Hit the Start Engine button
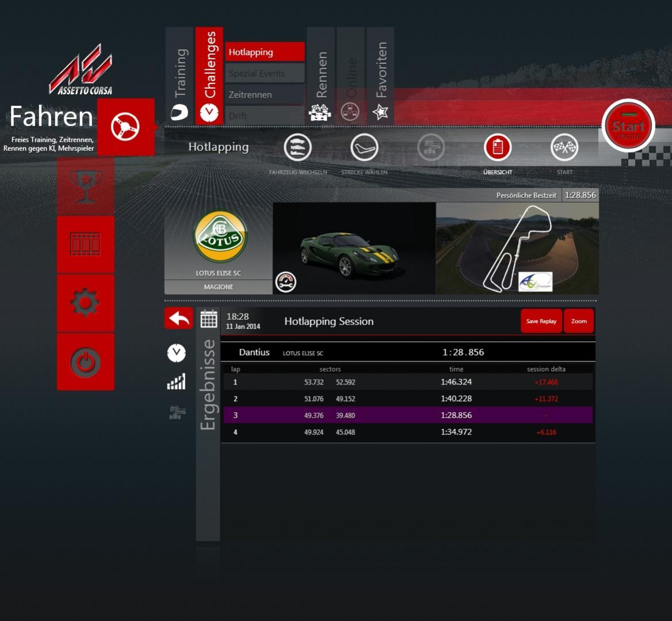The width and height of the screenshot is (672, 621). click(628, 126)
